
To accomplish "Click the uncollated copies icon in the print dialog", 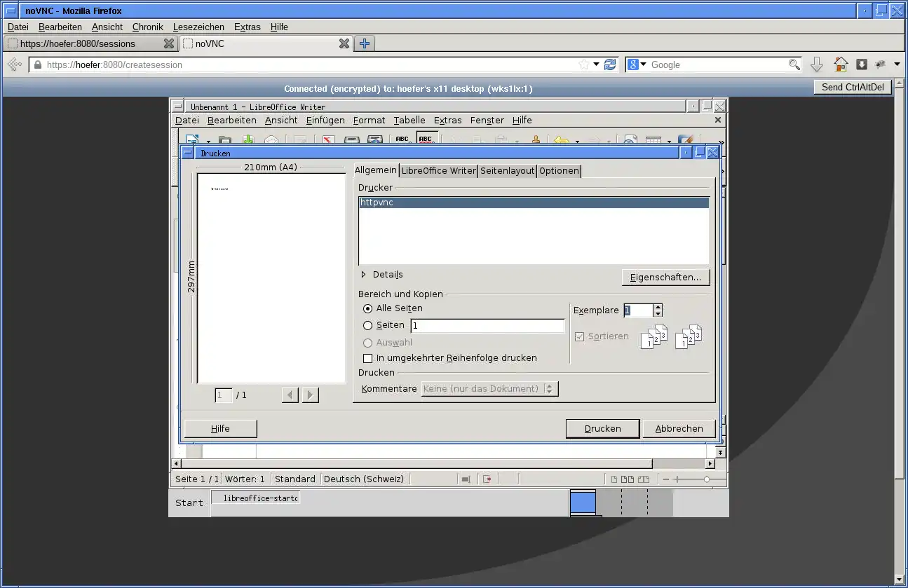I will coord(689,336).
